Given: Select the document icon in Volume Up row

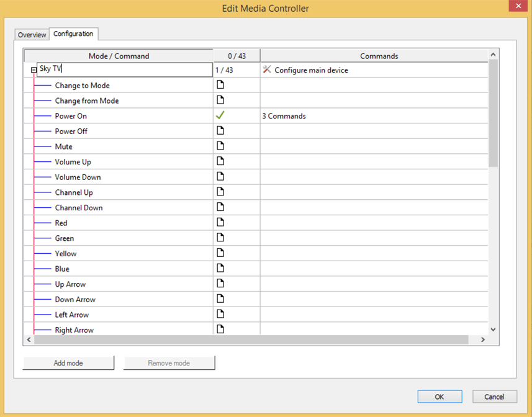Looking at the screenshot, I should point(220,161).
